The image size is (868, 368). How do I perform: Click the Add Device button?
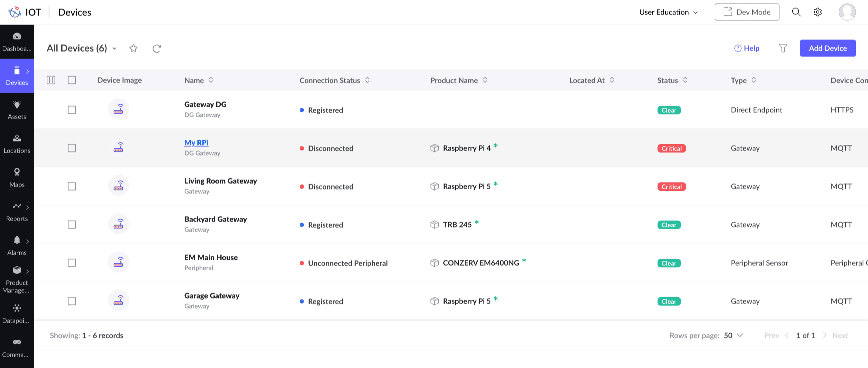828,48
